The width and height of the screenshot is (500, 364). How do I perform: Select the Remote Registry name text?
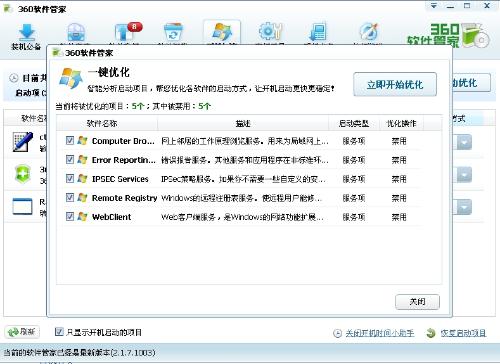coord(124,198)
